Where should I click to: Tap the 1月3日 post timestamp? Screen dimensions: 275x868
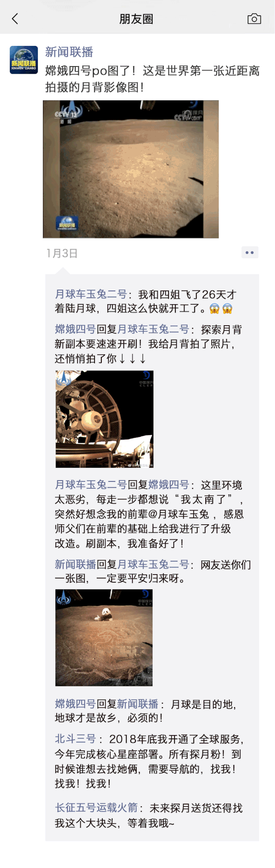(62, 253)
